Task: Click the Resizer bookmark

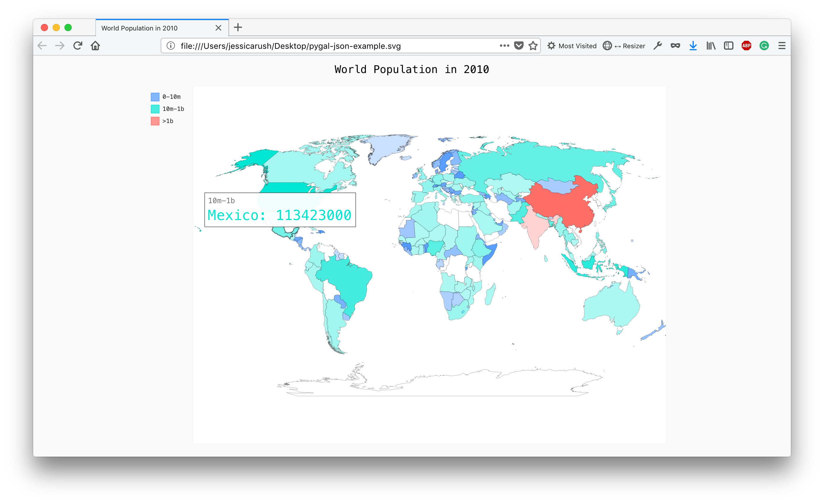Action: [x=624, y=46]
